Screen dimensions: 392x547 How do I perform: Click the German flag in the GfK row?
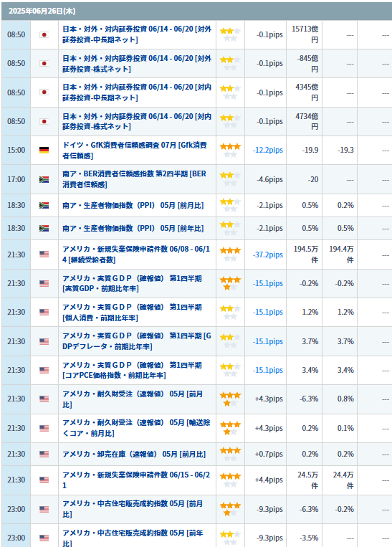click(44, 150)
